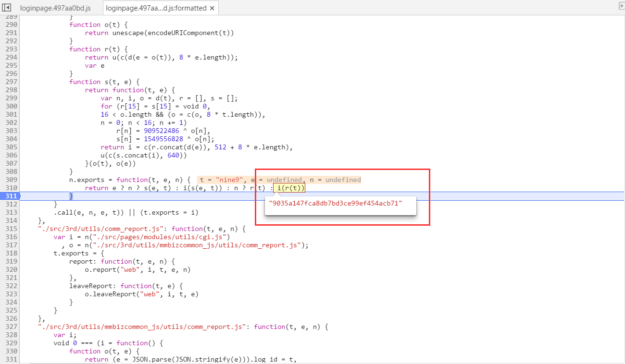Remove the breakpoint on line 311
This screenshot has height=364, width=625.
click(10, 196)
